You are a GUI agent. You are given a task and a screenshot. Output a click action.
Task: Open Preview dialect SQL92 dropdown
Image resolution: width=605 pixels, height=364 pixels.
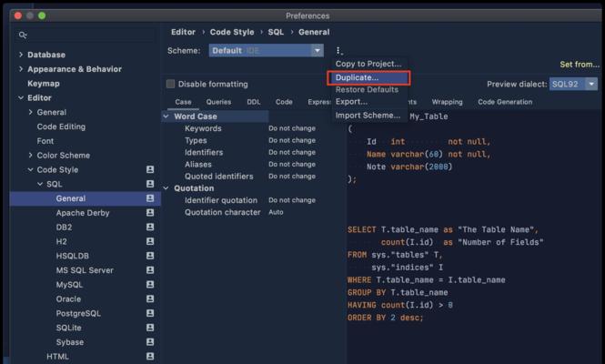[x=573, y=84]
